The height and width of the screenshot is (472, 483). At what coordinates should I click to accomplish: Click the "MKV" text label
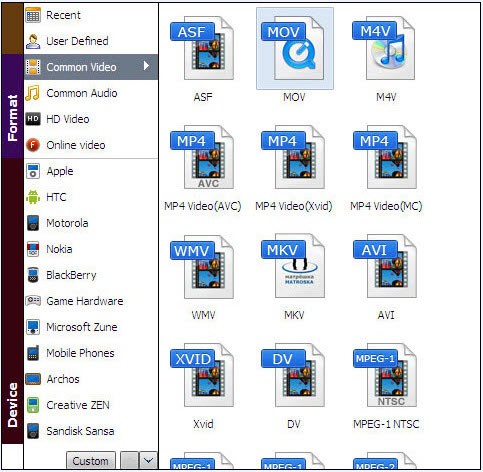click(x=294, y=315)
